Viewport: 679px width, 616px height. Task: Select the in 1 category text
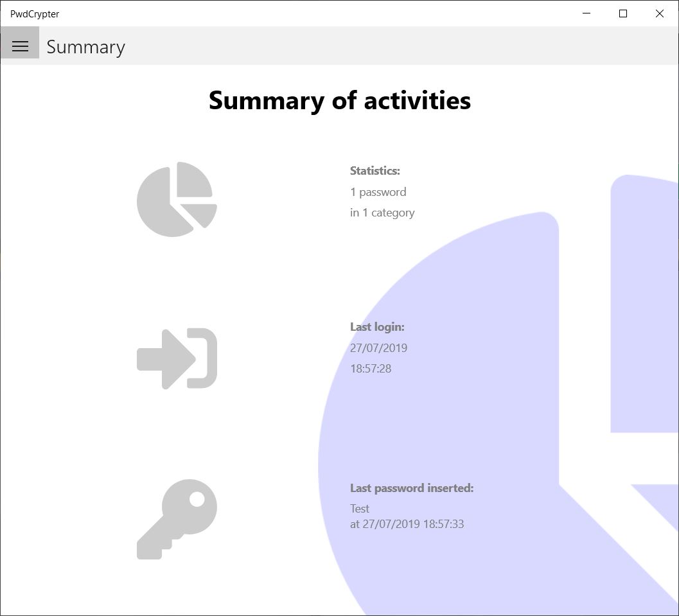(x=382, y=212)
